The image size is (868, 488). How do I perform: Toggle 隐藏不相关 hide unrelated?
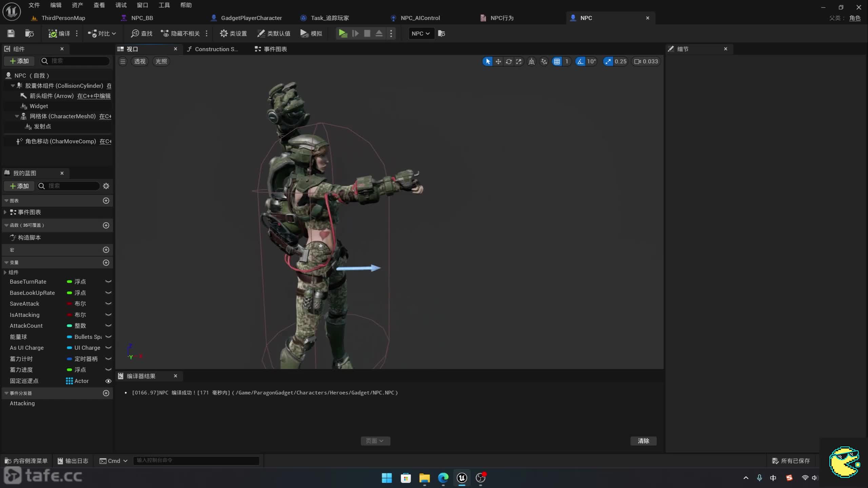coord(180,33)
